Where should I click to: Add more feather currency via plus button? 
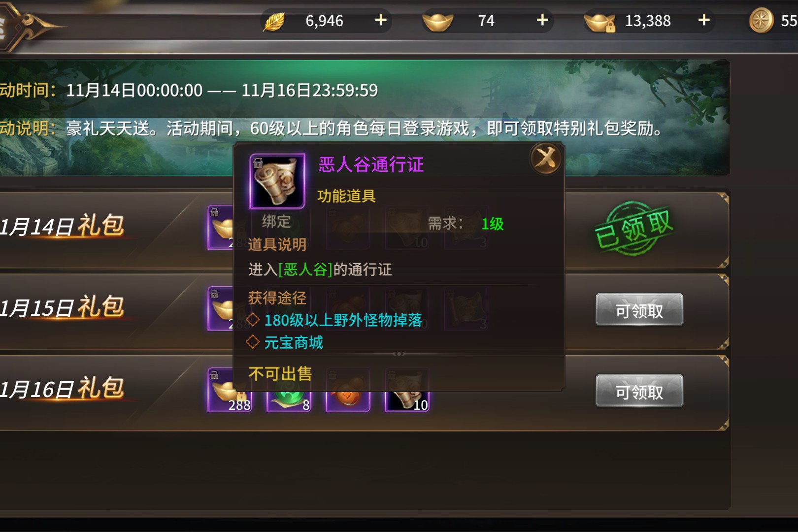381,20
